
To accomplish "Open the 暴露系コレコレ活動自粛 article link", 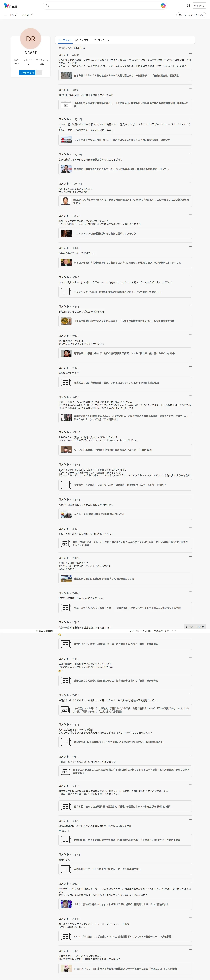I will click(125, 383).
